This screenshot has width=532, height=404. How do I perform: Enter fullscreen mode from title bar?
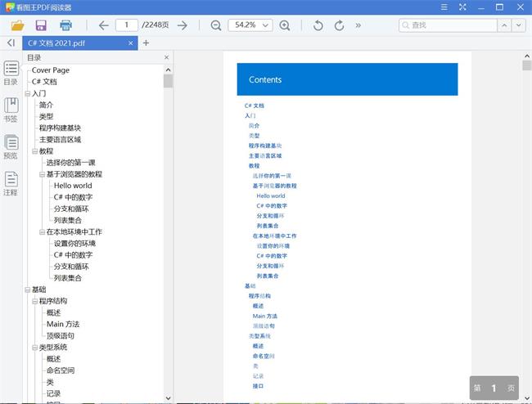pos(462,7)
